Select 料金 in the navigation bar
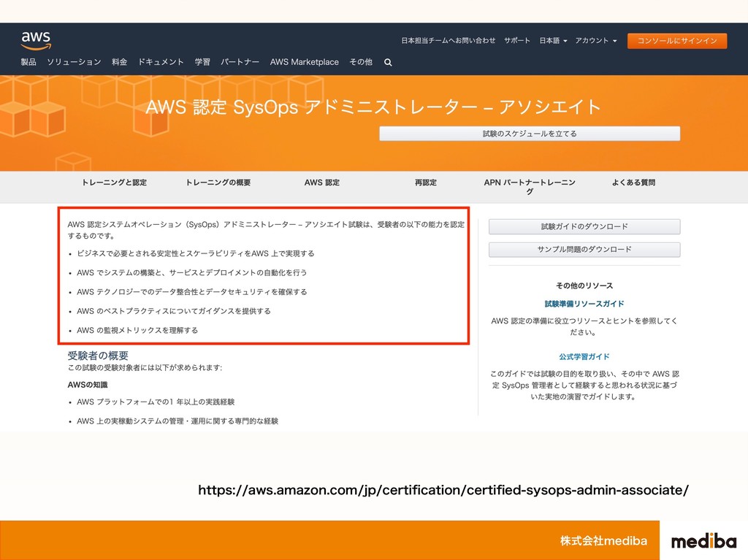Viewport: 748px width, 560px height. tap(119, 62)
